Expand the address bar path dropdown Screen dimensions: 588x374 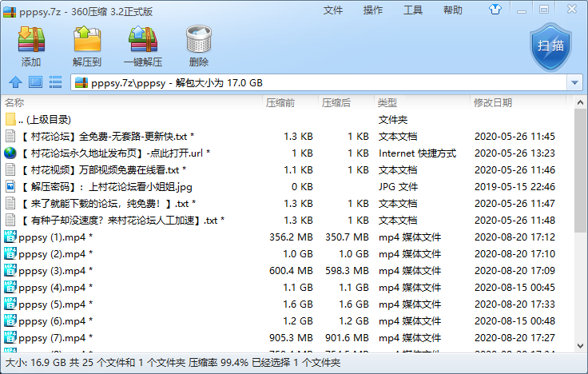[x=574, y=83]
